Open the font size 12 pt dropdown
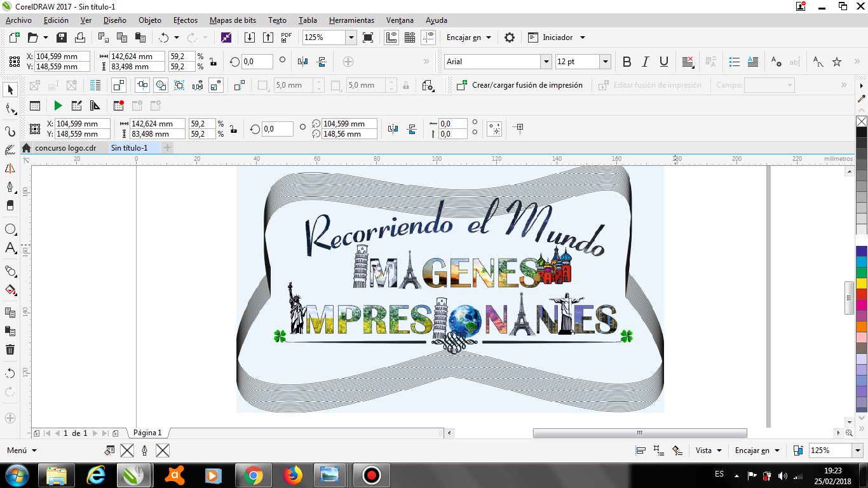 pos(605,62)
